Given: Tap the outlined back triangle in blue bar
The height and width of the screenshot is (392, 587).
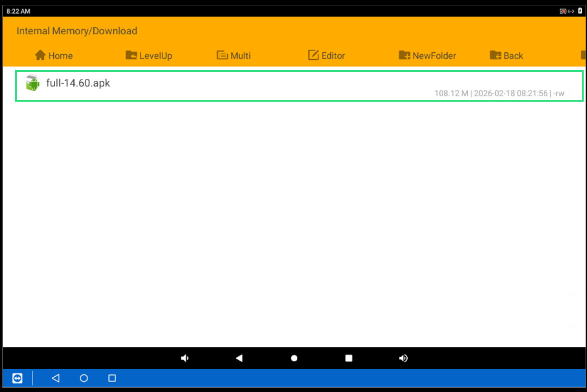Looking at the screenshot, I should [x=56, y=378].
